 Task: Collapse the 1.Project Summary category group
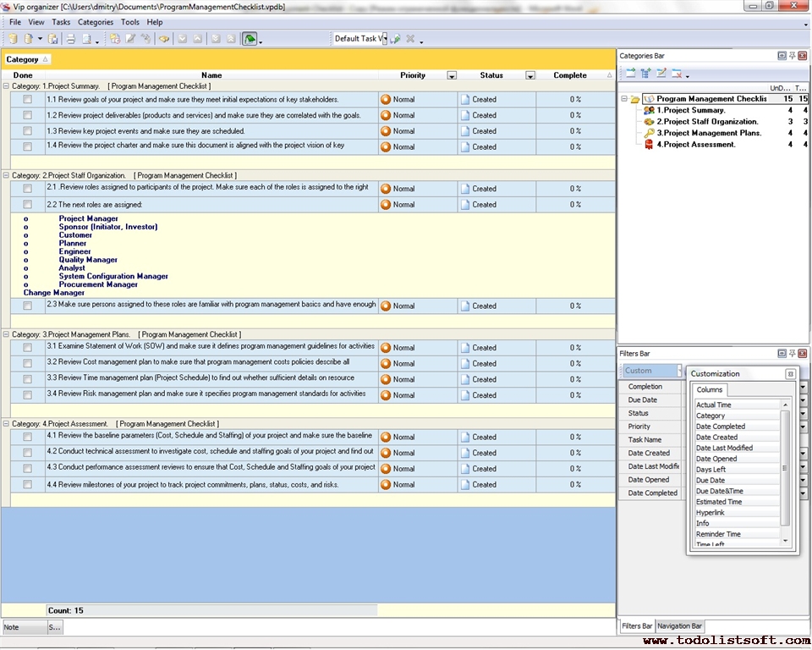tap(6, 86)
